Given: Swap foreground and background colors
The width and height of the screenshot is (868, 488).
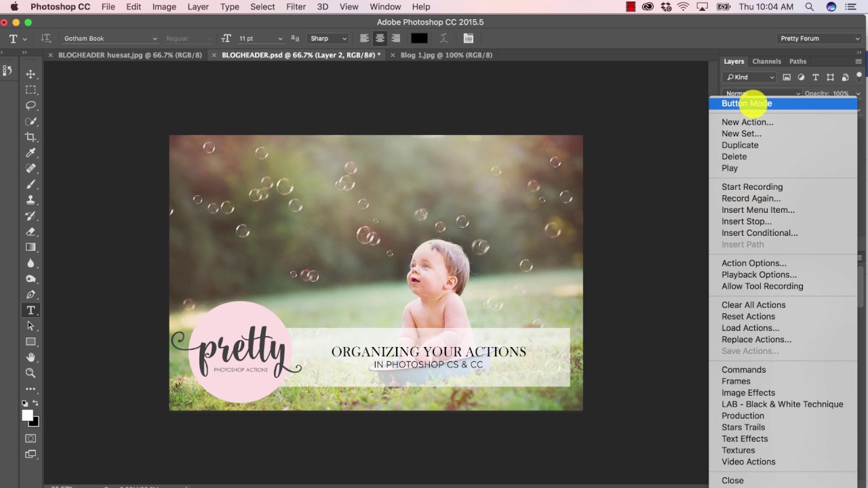Looking at the screenshot, I should (36, 403).
